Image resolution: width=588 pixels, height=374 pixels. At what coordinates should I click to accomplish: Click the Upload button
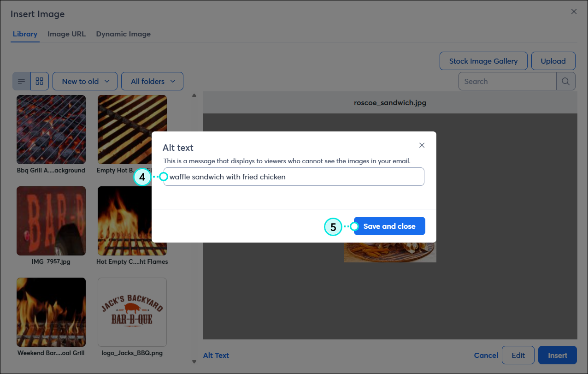(x=553, y=61)
